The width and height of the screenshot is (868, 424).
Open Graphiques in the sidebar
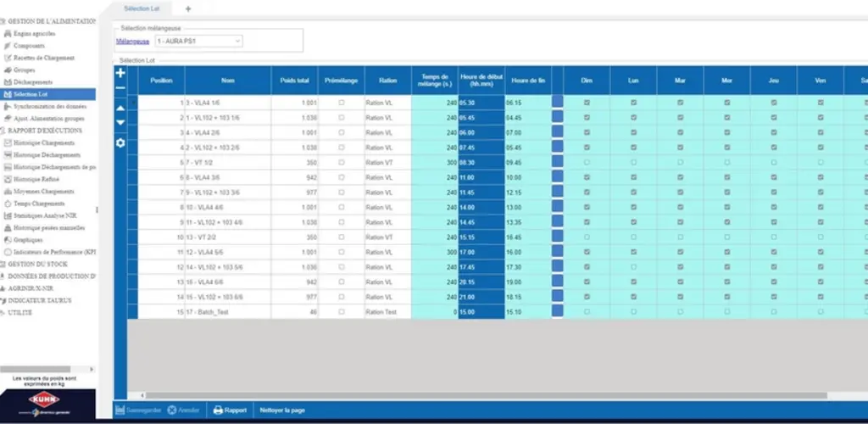[x=28, y=240]
